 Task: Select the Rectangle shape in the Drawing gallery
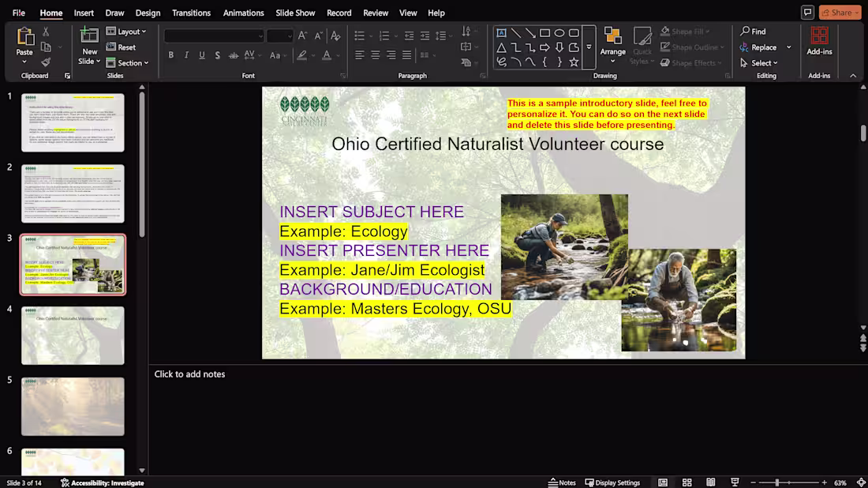pos(544,33)
